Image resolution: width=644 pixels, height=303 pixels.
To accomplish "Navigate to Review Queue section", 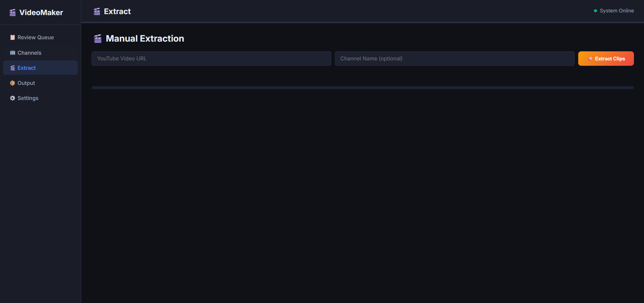I will (x=36, y=37).
